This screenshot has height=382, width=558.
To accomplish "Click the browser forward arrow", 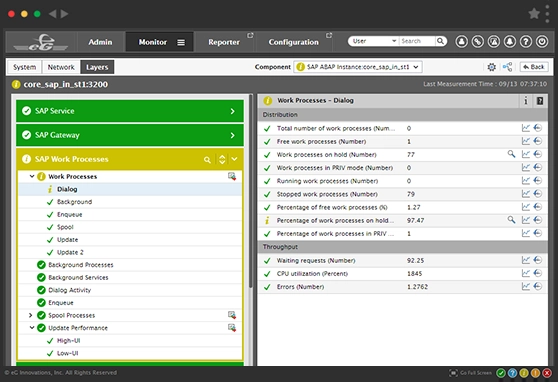I will pyautogui.click(x=64, y=14).
